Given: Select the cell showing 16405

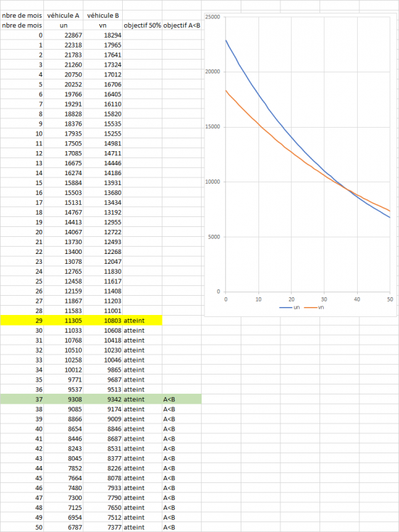Looking at the screenshot, I should pyautogui.click(x=103, y=94).
